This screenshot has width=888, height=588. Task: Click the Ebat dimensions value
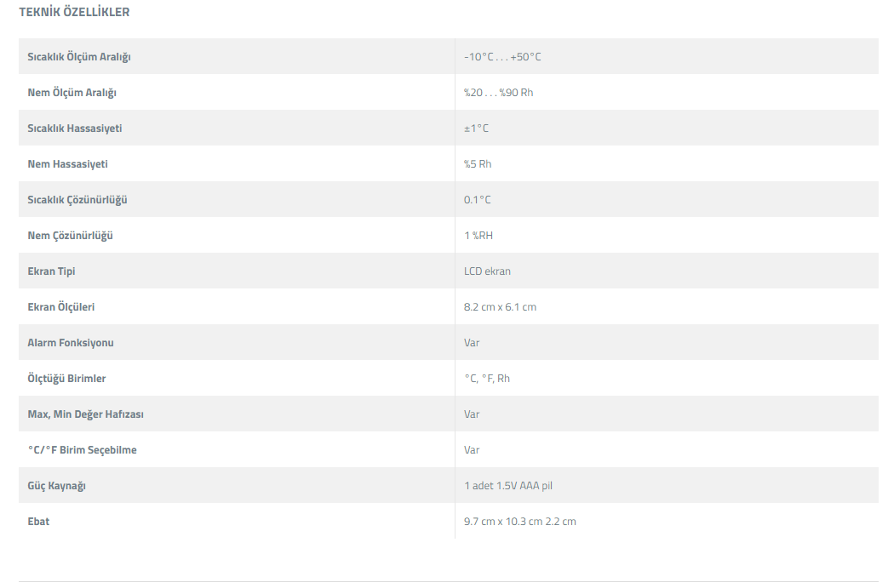coord(519,522)
